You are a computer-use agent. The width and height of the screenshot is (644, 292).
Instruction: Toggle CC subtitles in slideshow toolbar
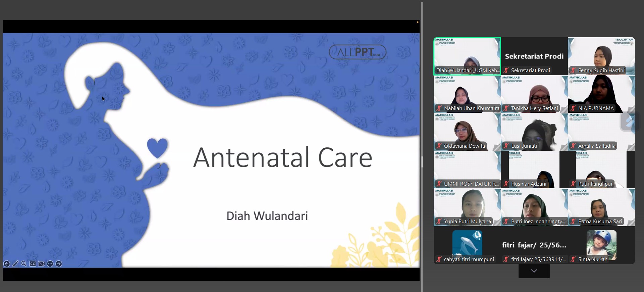pyautogui.click(x=33, y=264)
